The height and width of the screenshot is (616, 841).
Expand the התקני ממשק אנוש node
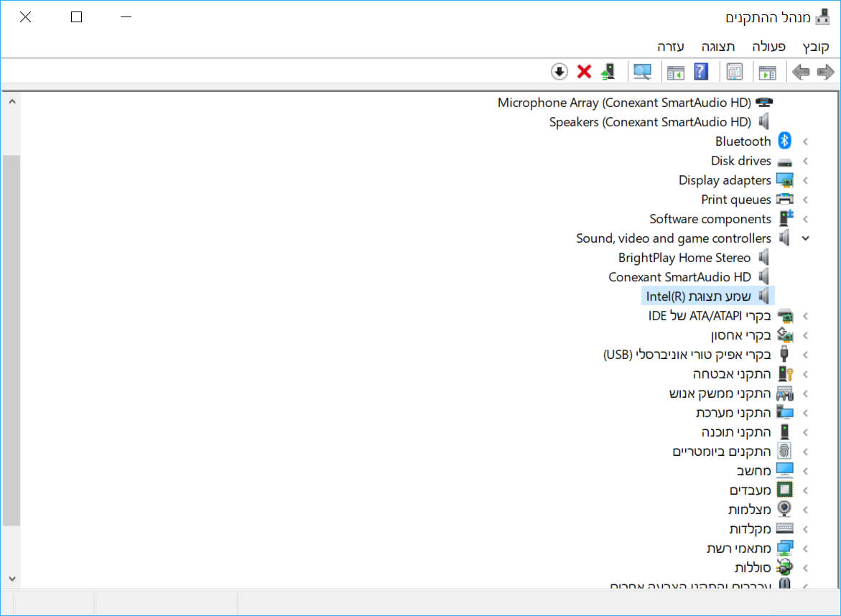(x=805, y=393)
